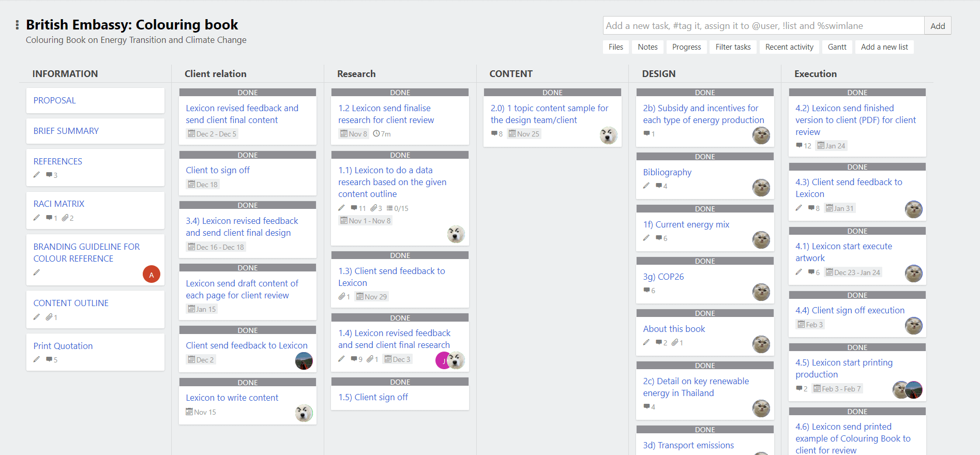Viewport: 980px width, 455px height.
Task: Select the dog avatar on the card 2.0
Action: pyautogui.click(x=608, y=135)
